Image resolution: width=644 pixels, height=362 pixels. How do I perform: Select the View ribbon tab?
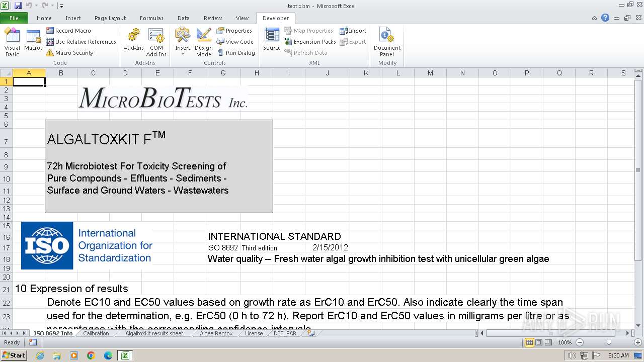(x=243, y=18)
